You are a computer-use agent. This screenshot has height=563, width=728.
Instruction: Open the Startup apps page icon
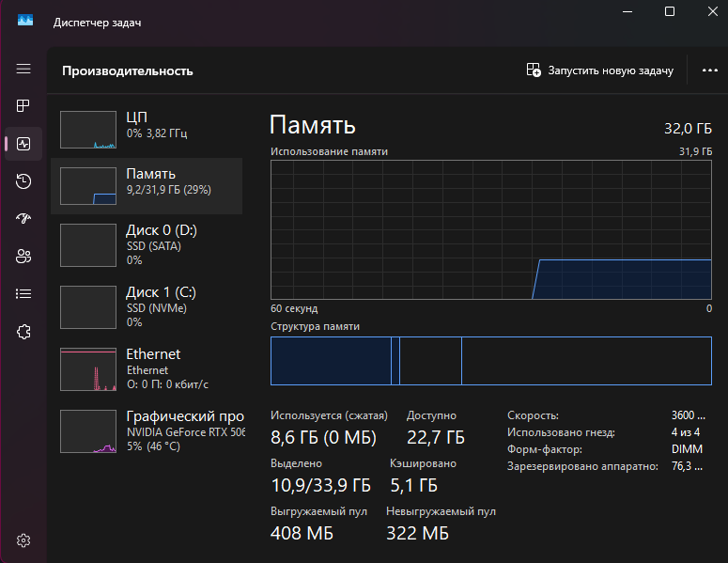pos(23,219)
